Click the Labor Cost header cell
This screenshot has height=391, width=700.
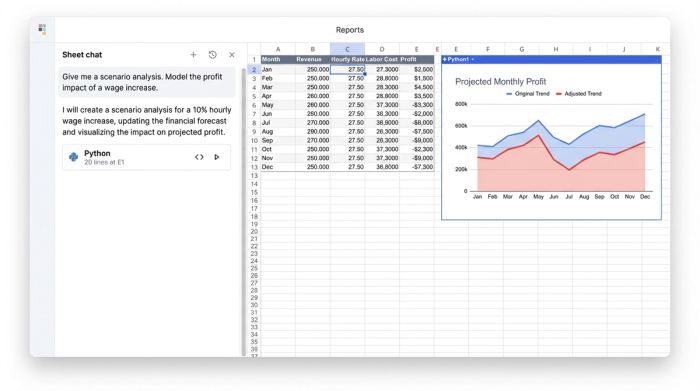coord(382,59)
